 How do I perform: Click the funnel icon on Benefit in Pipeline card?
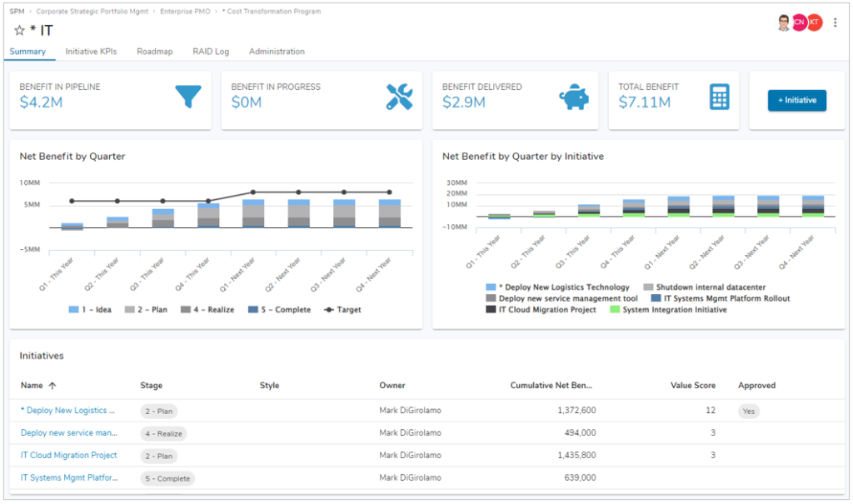pyautogui.click(x=187, y=97)
